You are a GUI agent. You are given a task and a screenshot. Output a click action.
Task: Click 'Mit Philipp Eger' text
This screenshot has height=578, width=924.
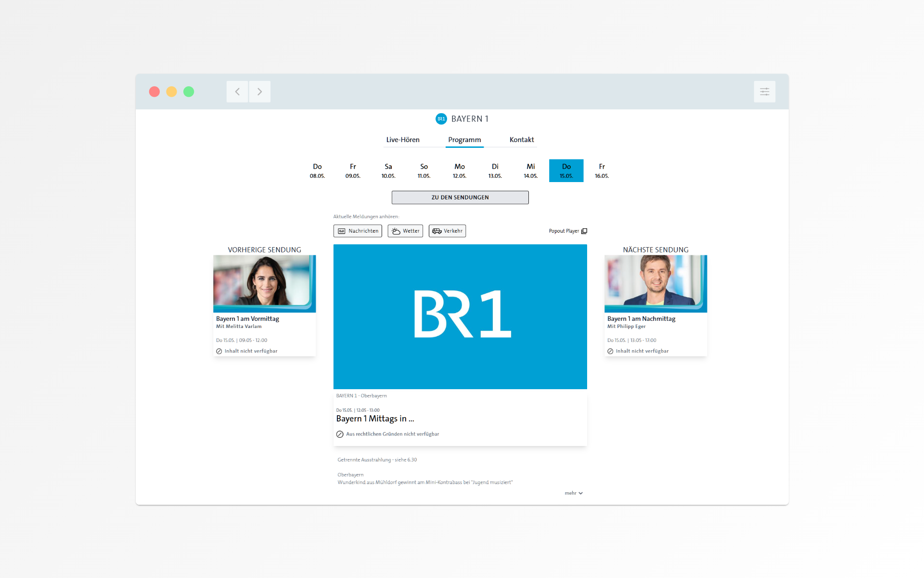(x=626, y=327)
